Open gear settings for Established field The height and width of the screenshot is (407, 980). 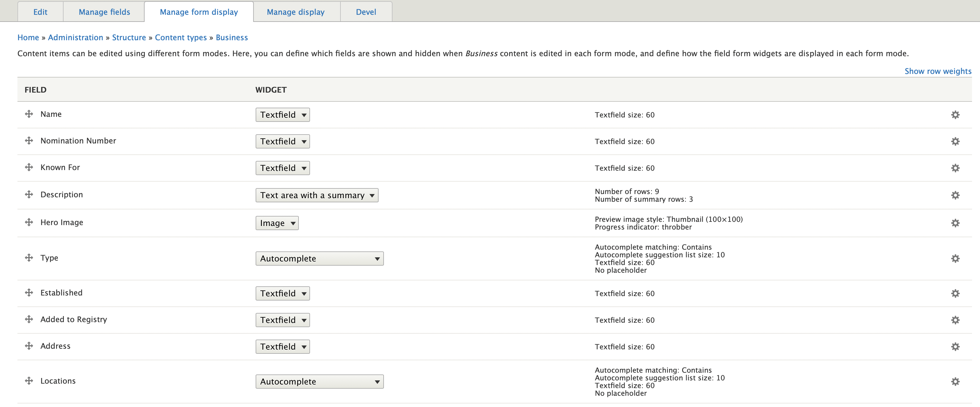click(955, 293)
